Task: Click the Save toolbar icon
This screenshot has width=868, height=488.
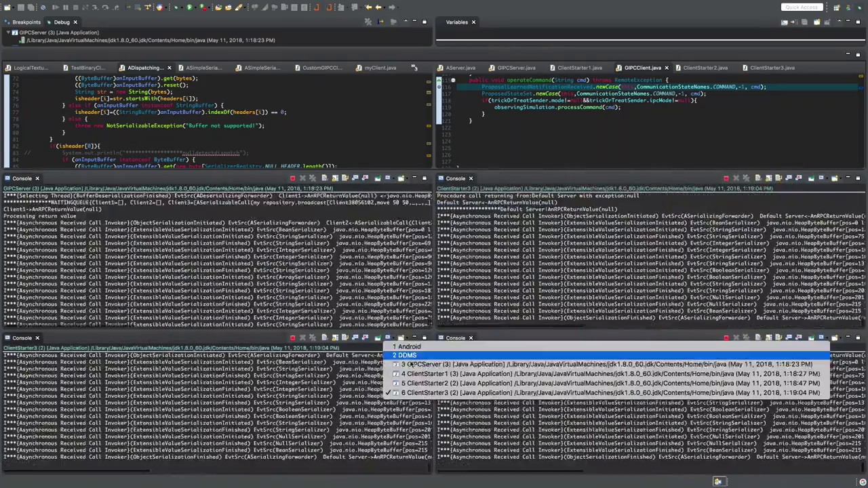Action: [x=21, y=7]
